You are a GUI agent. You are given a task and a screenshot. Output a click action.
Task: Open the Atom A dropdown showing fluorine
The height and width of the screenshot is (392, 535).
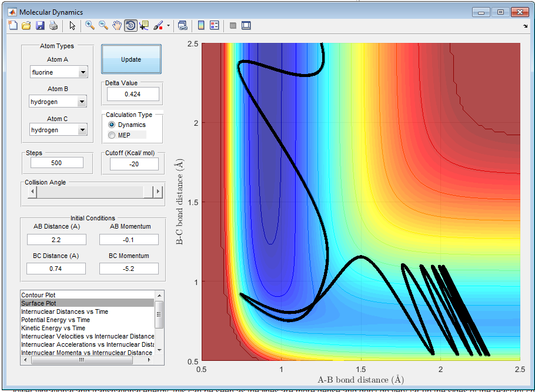click(82, 72)
